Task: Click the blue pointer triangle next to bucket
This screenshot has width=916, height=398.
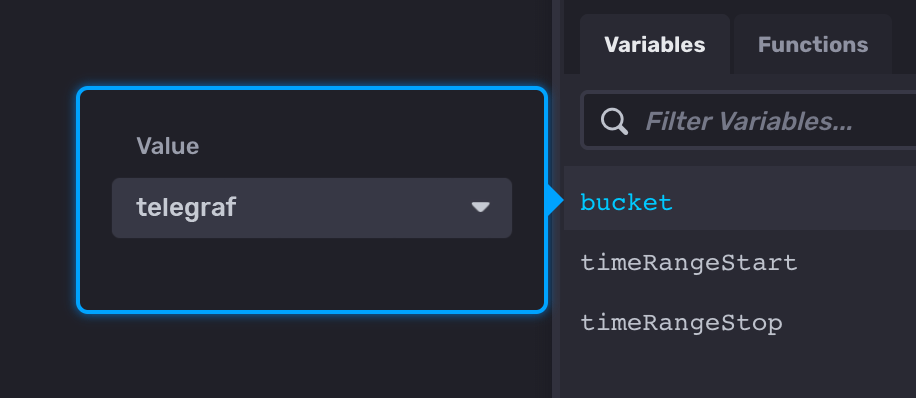Action: point(555,201)
